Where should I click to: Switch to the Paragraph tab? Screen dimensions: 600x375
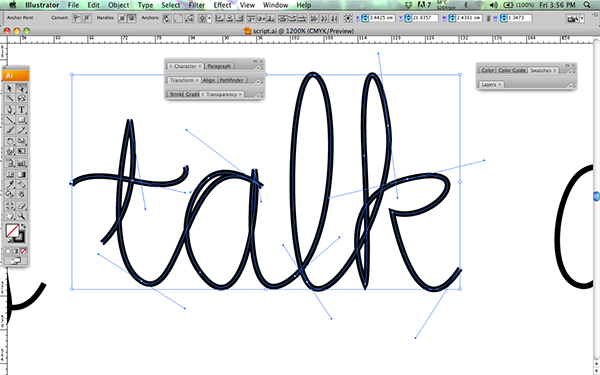(219, 66)
